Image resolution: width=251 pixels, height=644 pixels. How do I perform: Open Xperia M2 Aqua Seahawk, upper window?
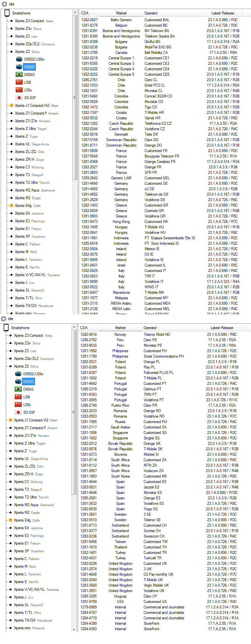click(x=35, y=190)
